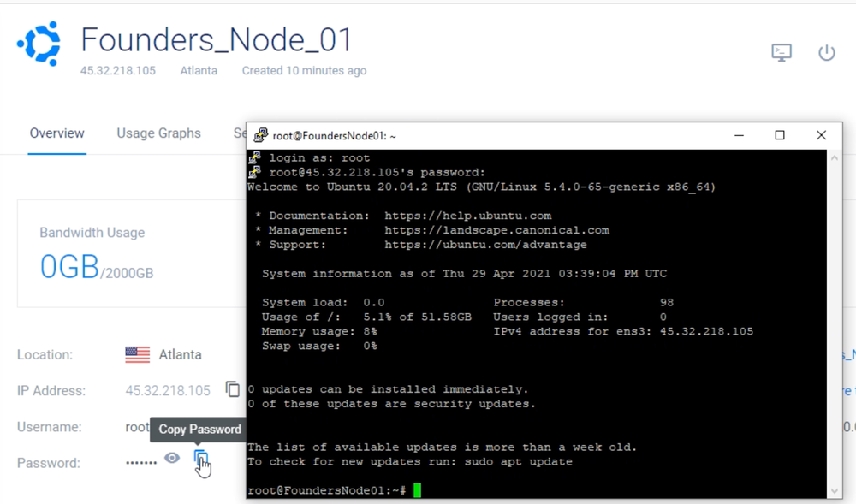
Task: Click the United States flag icon next to Atlanta
Action: (137, 354)
